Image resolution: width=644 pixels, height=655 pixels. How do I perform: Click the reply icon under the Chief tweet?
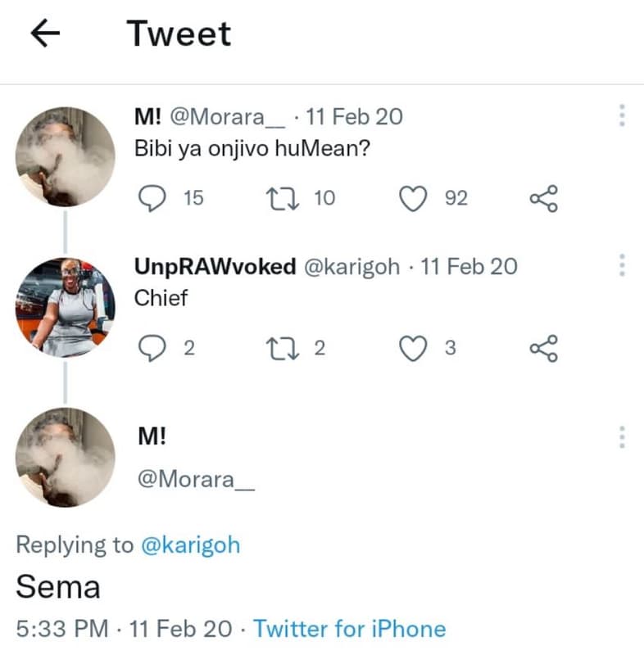[152, 347]
